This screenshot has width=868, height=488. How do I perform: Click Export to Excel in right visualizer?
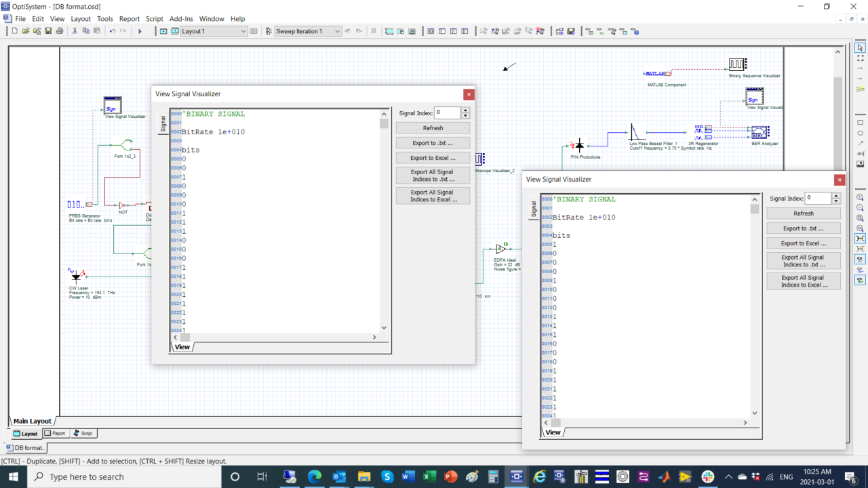[803, 243]
